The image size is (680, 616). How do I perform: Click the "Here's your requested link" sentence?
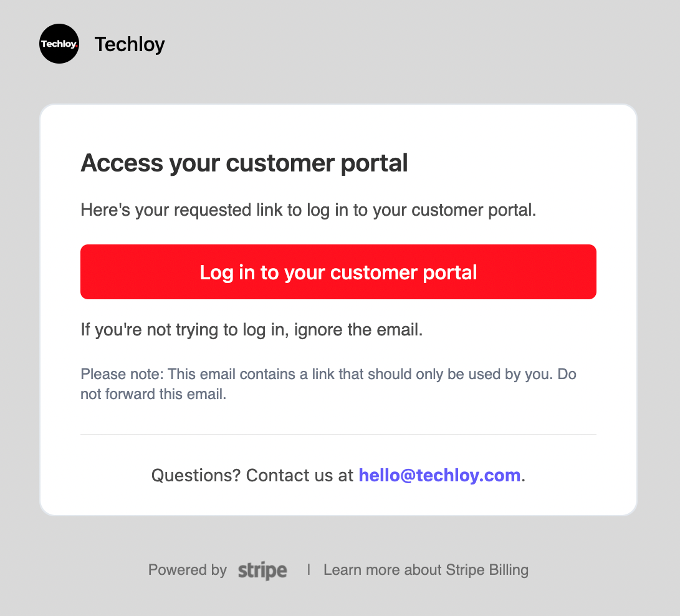[x=308, y=210]
